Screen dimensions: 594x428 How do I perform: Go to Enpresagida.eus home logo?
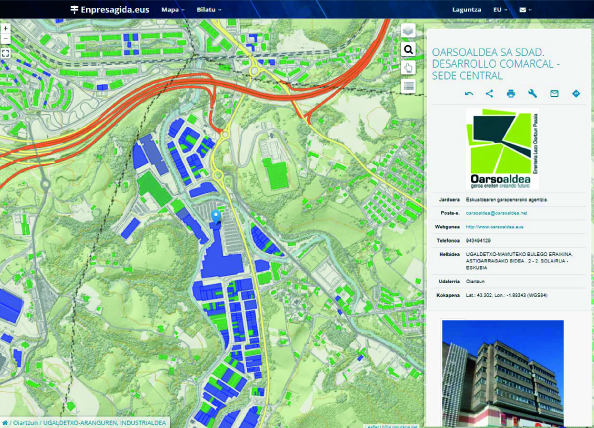[110, 10]
